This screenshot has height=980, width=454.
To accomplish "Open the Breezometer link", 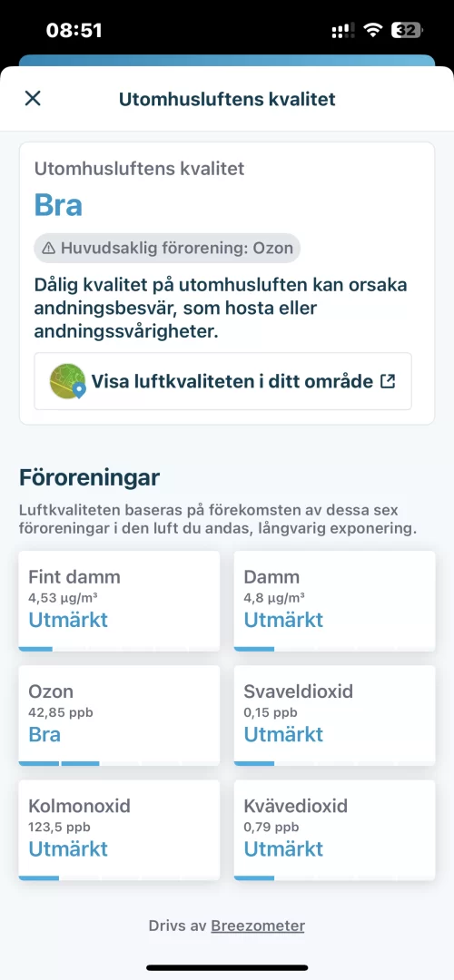I will 258,926.
